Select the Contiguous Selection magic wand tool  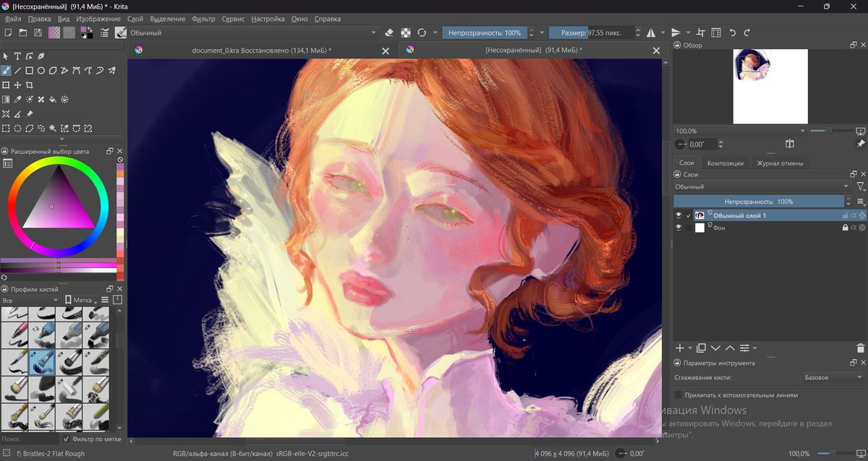53,129
